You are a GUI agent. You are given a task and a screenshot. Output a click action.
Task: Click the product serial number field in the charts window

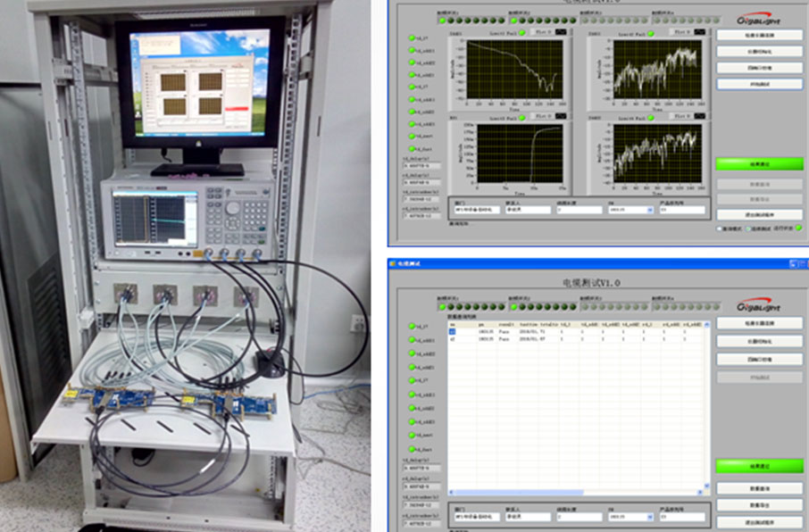tap(682, 210)
